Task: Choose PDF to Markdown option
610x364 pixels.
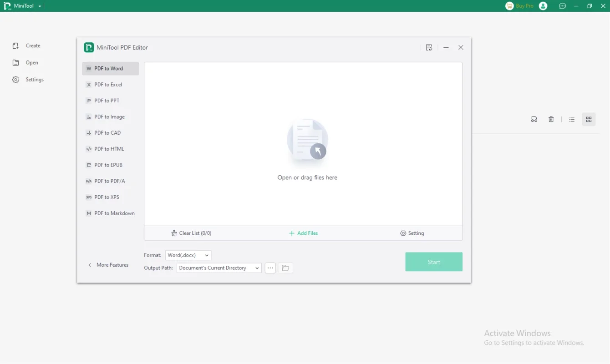Action: 111,213
